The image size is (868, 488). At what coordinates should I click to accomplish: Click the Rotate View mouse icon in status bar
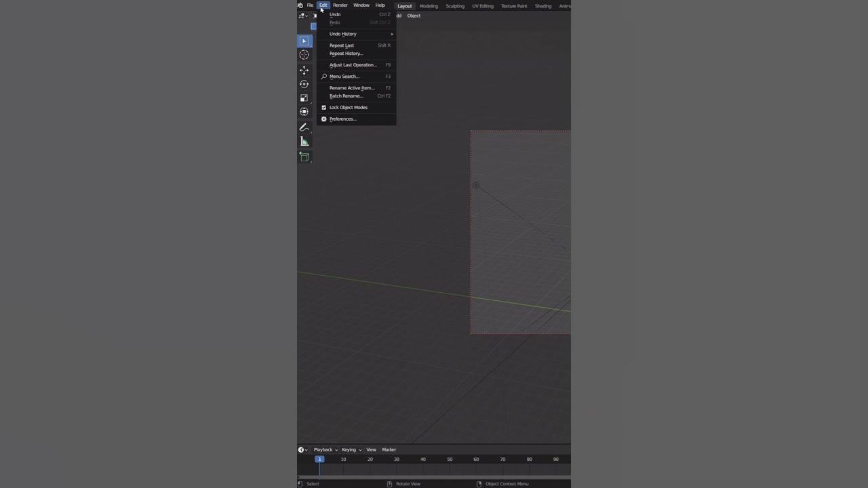[x=389, y=484]
